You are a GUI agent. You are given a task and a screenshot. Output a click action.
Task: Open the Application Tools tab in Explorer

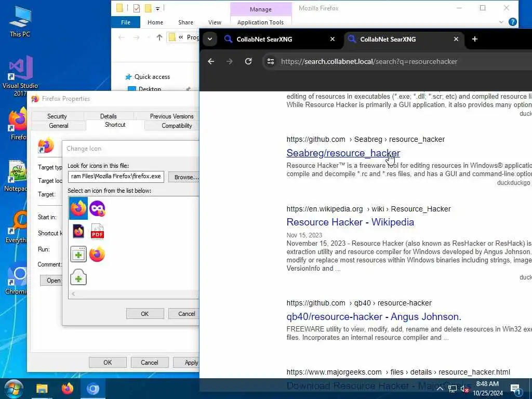point(261,22)
